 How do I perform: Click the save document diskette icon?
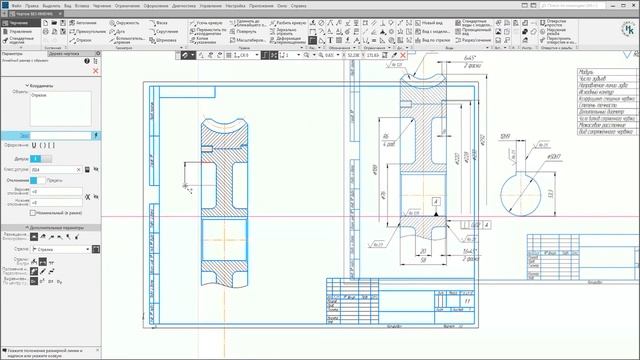(x=63, y=23)
